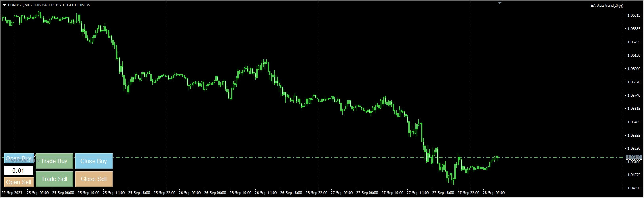Click the 1.06000 price scale label
This screenshot has width=644, height=198.
(634, 69)
